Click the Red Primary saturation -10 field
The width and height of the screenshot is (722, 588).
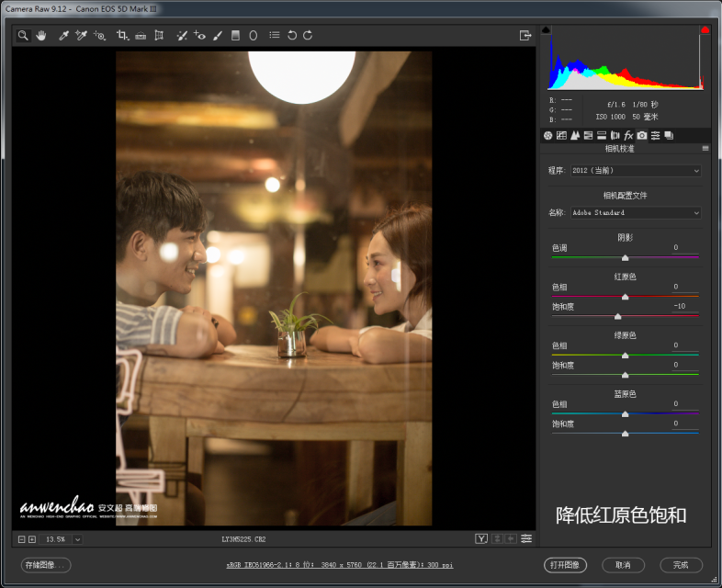click(684, 306)
